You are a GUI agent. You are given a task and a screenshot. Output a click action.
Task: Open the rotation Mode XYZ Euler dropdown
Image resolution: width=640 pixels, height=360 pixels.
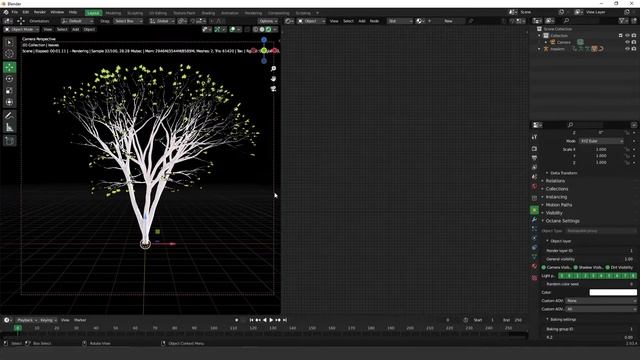(x=602, y=141)
